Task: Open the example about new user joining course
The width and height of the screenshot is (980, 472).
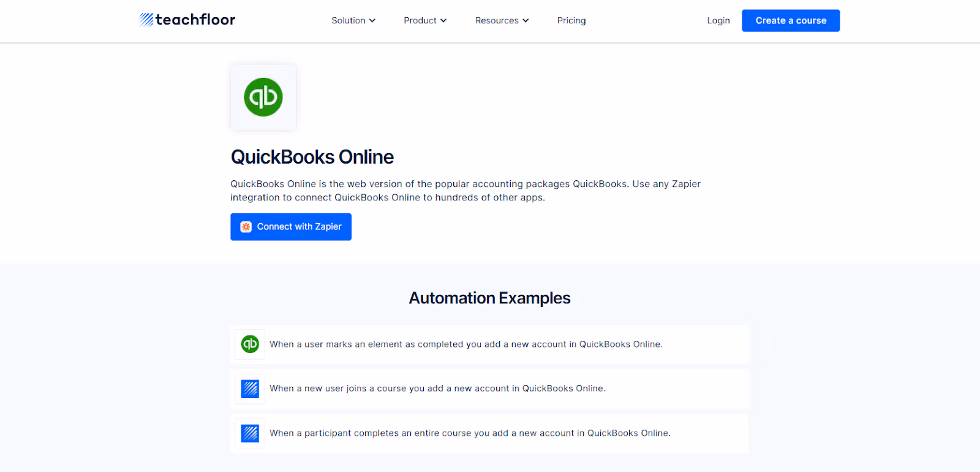Action: (490, 389)
